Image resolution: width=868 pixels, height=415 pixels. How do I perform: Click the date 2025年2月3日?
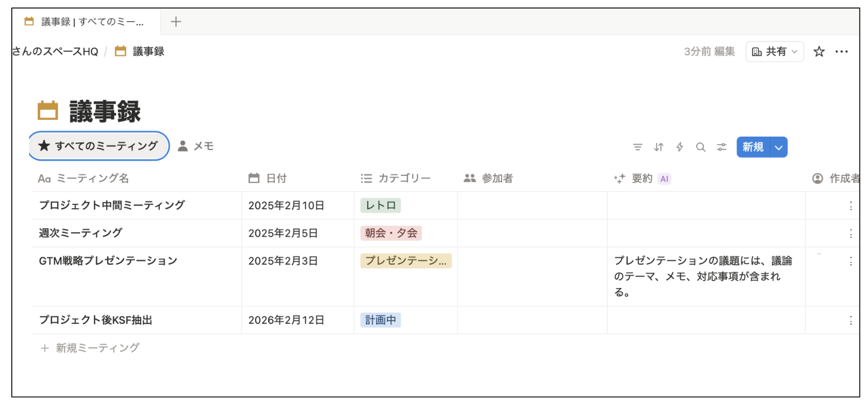pyautogui.click(x=283, y=261)
